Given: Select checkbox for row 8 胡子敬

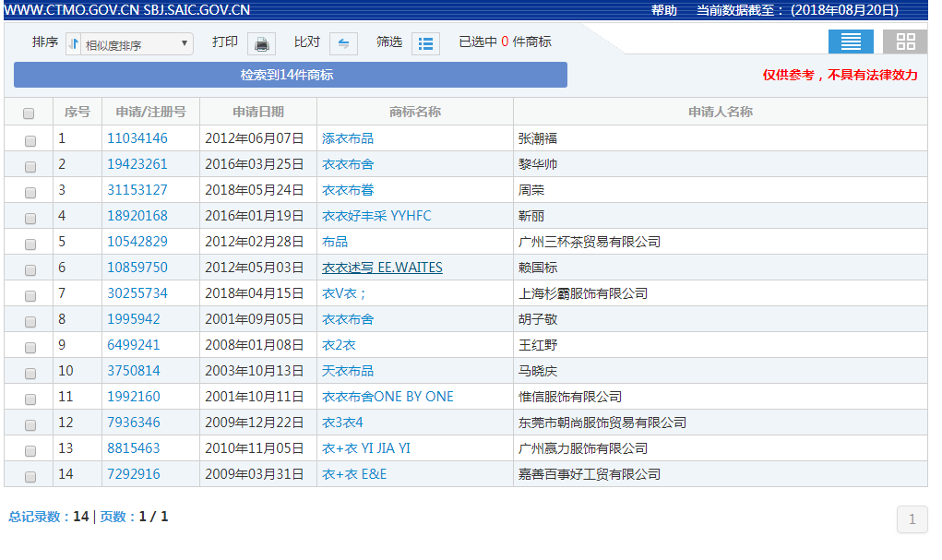Looking at the screenshot, I should 30,321.
